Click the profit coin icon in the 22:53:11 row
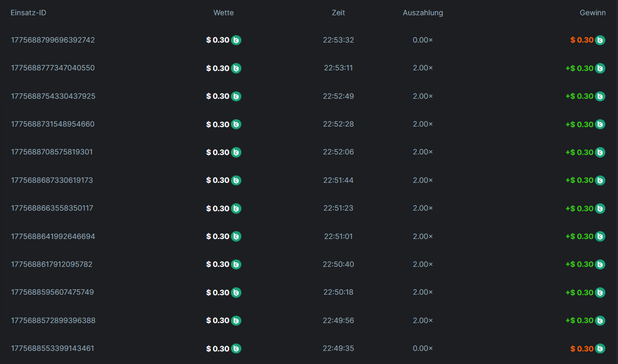The height and width of the screenshot is (364, 618). click(x=600, y=68)
